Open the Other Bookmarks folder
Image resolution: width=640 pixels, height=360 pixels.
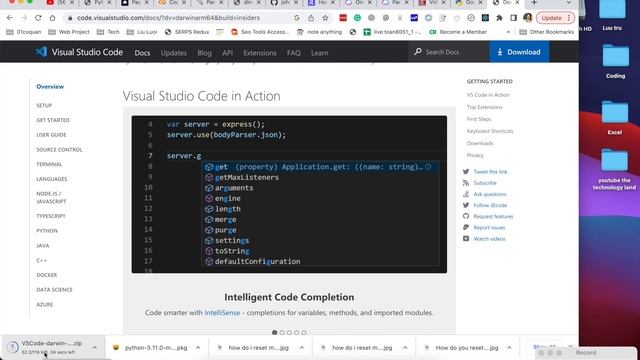547,32
